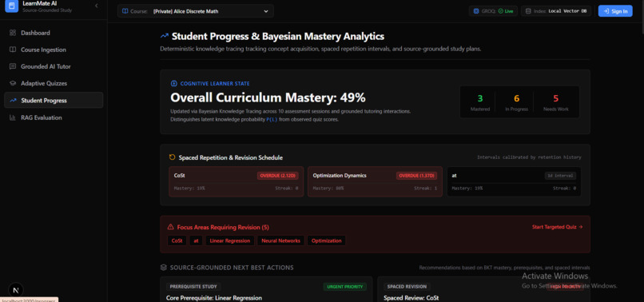Click the Dashboard grid icon
Screen dimensions: 644x302
pyautogui.click(x=13, y=33)
